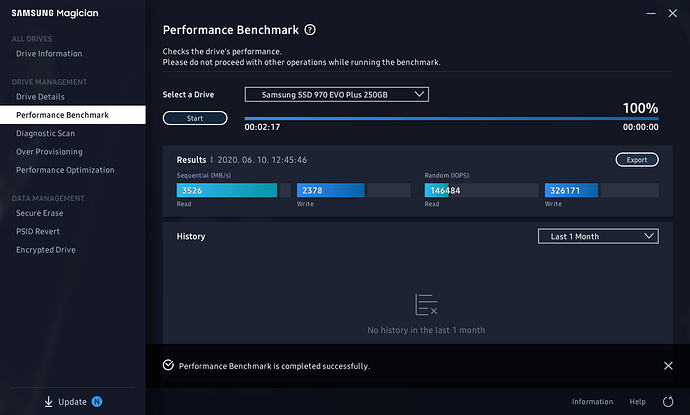The height and width of the screenshot is (415, 690).
Task: Open the Over Provisioning section
Action: (x=49, y=152)
